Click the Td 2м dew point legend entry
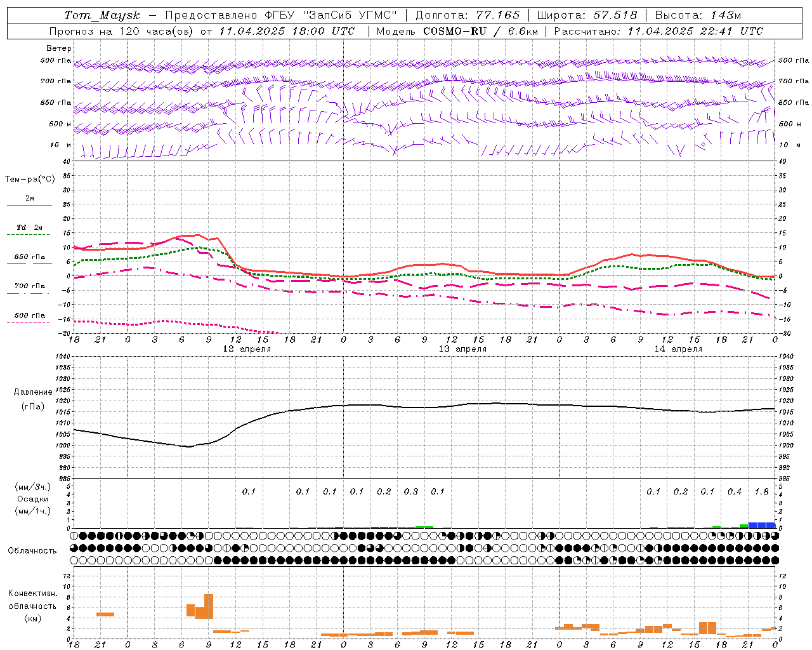812x650 pixels. (30, 227)
